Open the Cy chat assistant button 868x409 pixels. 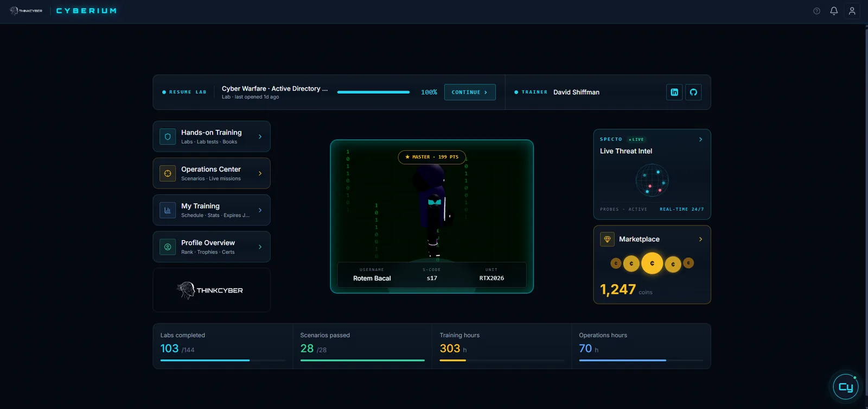pos(846,387)
